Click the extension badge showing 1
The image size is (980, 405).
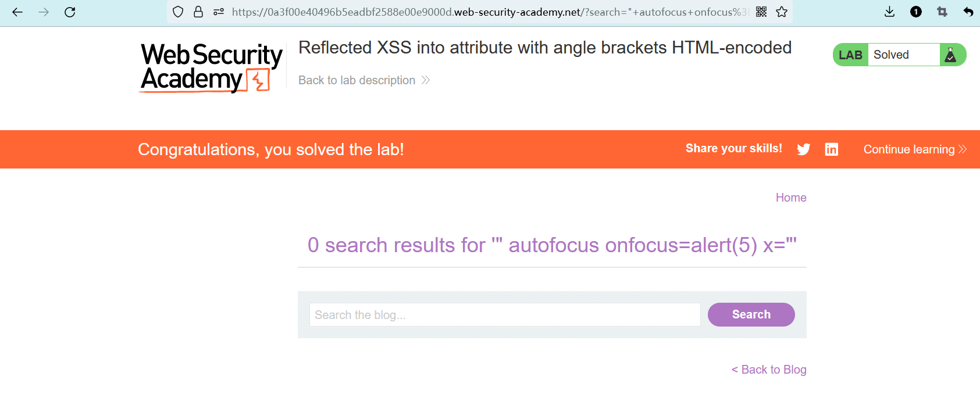click(916, 12)
